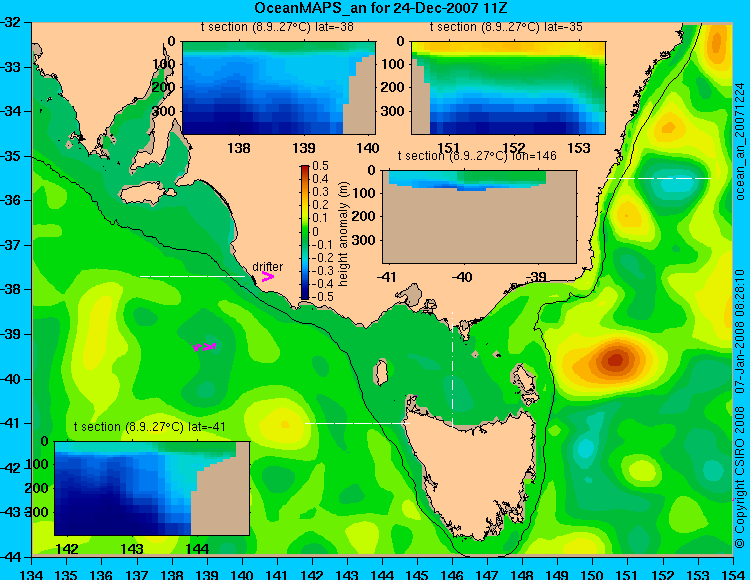Screen dimensions: 750x580
Task: Click the 152 longitude label under the lat=-35 inset
Action: coord(514,148)
